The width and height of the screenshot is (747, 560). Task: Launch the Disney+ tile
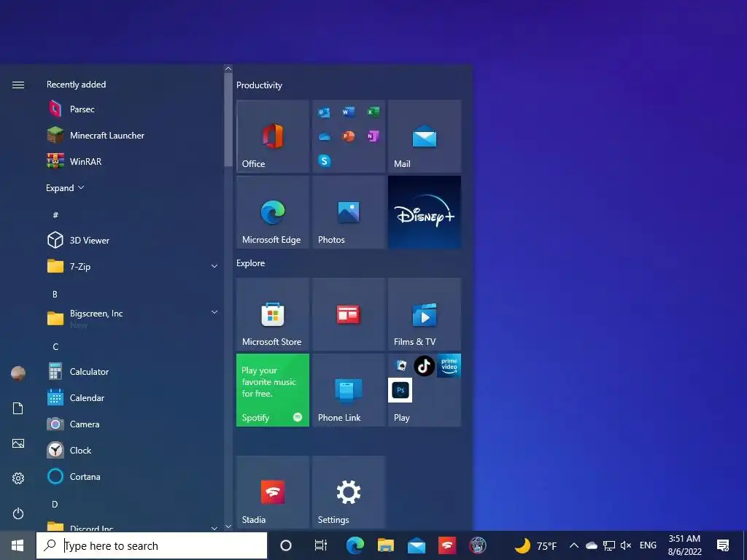[x=425, y=212]
